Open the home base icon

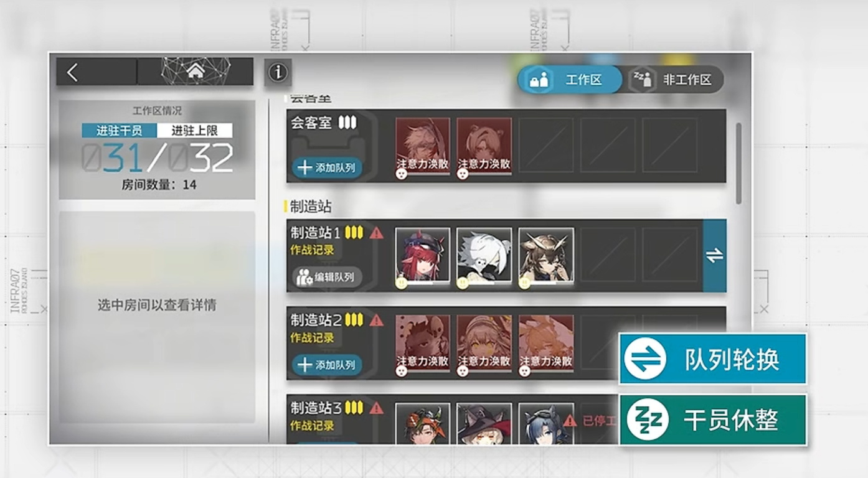pyautogui.click(x=196, y=71)
